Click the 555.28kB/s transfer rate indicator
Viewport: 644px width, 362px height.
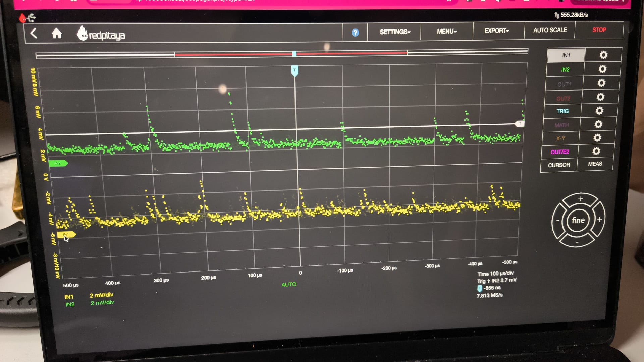[574, 15]
